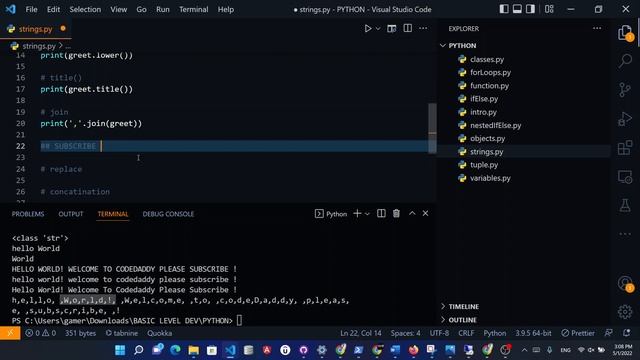Open File Explorer from taskbar
Viewport: 640px width, 360px height.
coord(193,350)
